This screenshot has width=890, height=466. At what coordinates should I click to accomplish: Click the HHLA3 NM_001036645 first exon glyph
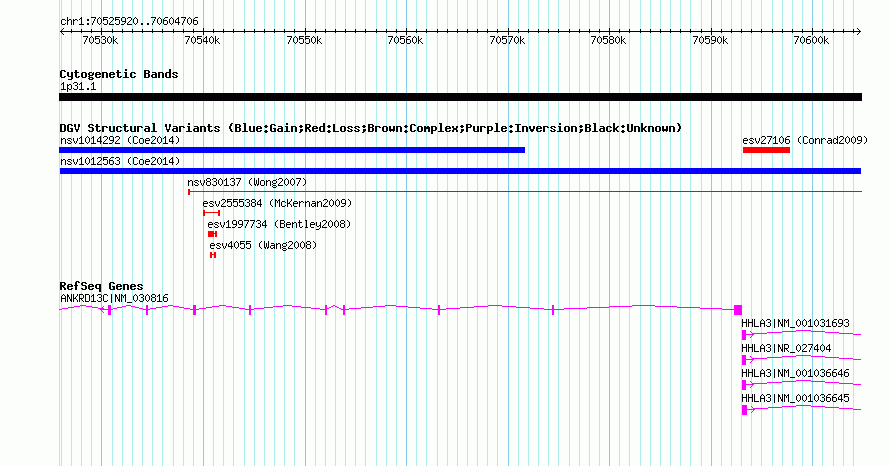[744, 410]
